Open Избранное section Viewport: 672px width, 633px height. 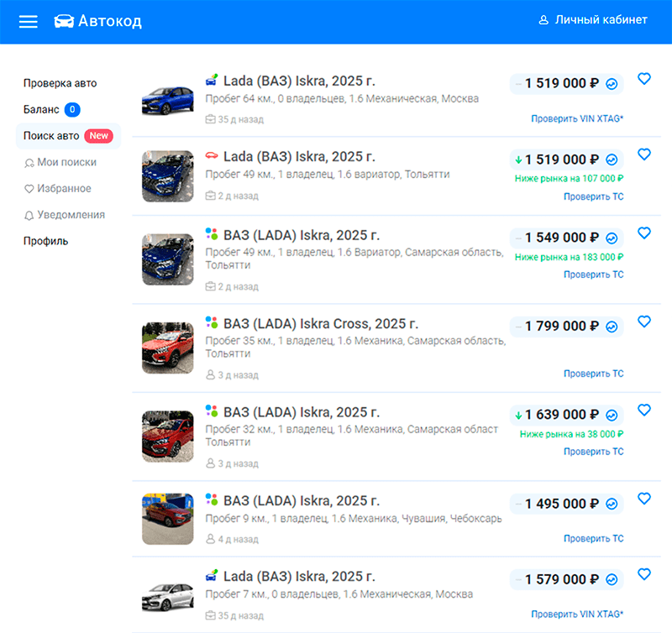(58, 188)
